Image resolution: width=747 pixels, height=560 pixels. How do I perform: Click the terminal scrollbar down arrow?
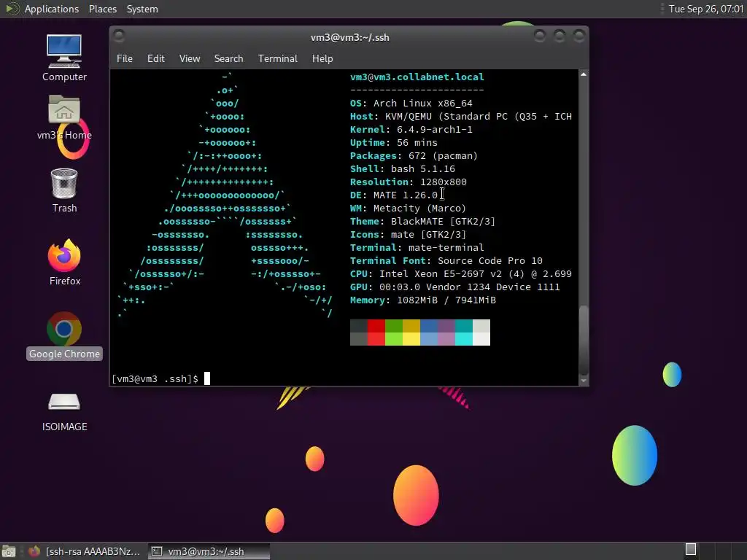point(583,381)
